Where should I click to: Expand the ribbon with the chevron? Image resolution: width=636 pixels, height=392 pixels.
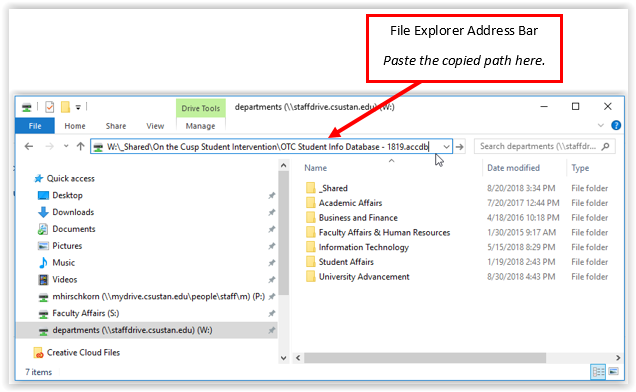601,125
